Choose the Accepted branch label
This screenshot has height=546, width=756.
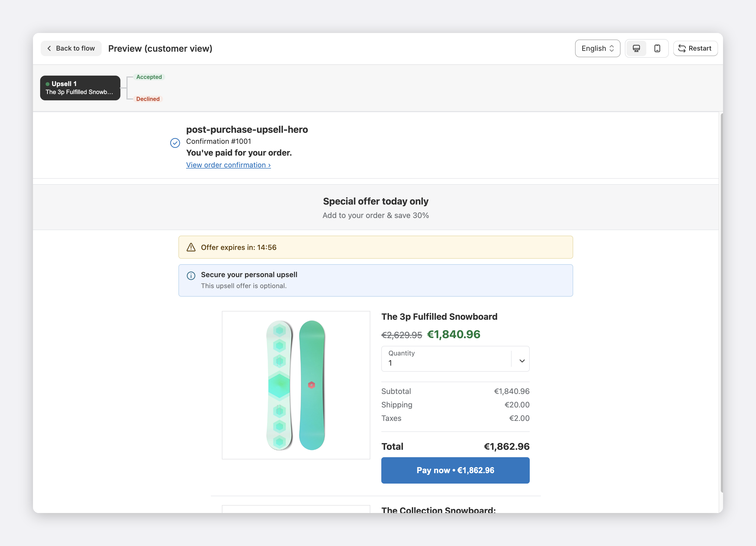coord(149,77)
